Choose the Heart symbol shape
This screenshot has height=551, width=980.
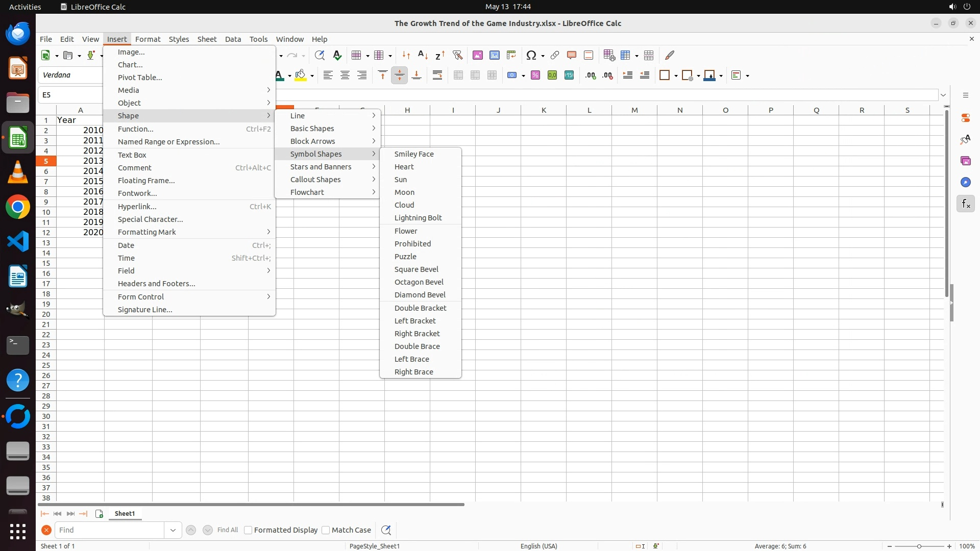[x=404, y=167]
